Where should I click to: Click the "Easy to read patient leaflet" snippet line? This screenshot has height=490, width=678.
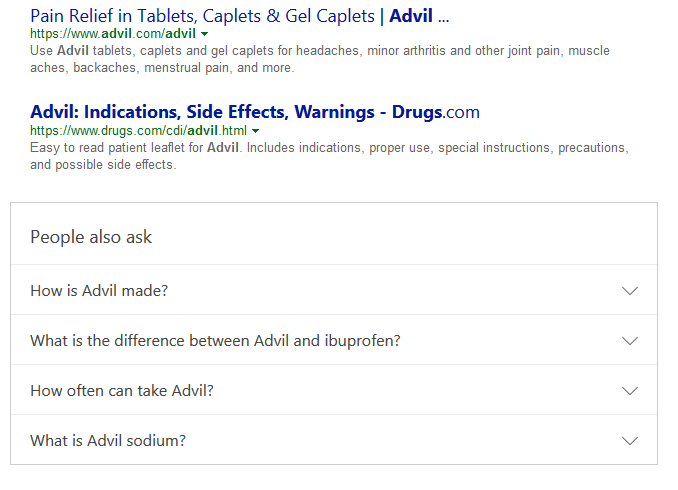coord(329,148)
